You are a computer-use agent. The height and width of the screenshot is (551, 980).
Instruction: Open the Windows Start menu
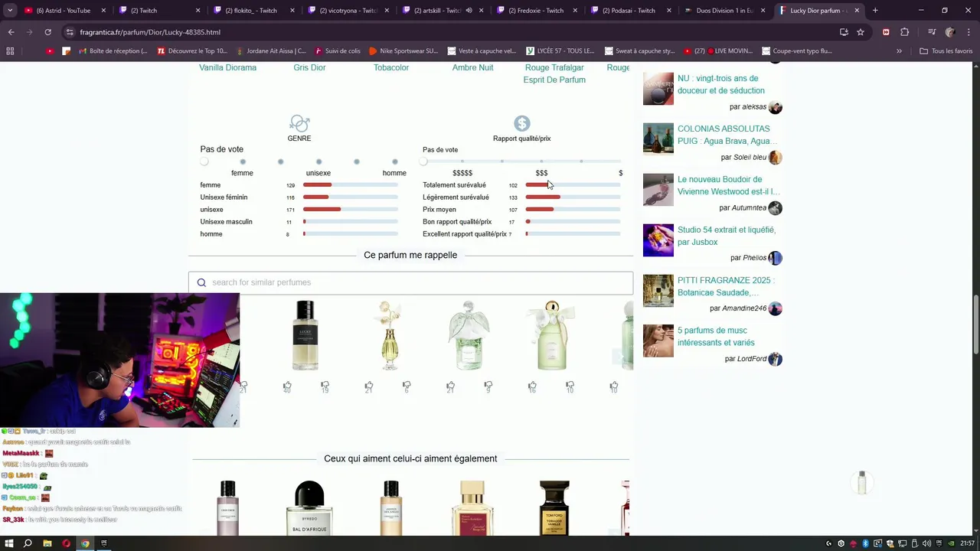[9, 543]
